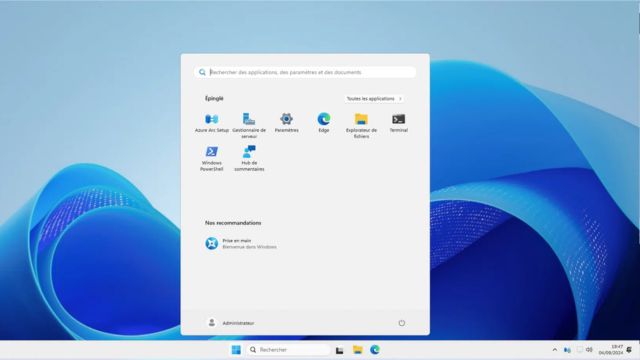Focus the Start menu search field
The height and width of the screenshot is (360, 640).
point(305,72)
